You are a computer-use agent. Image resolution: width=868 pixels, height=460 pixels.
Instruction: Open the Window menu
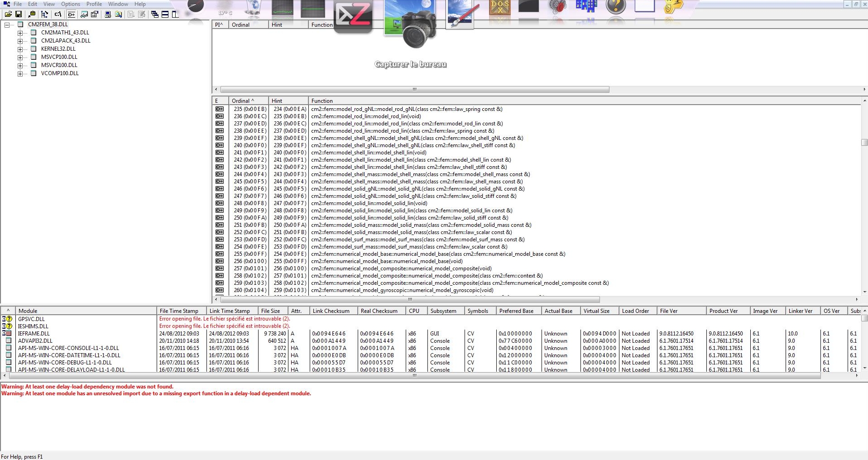coord(118,4)
